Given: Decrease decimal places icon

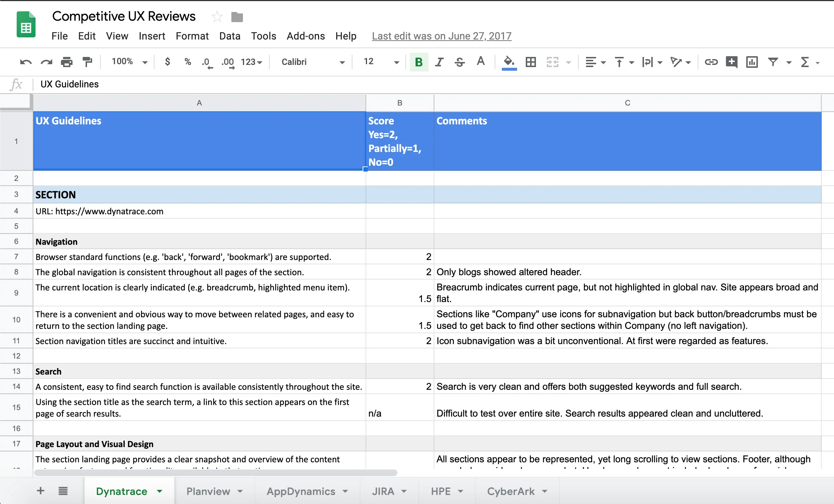Looking at the screenshot, I should click(x=207, y=62).
